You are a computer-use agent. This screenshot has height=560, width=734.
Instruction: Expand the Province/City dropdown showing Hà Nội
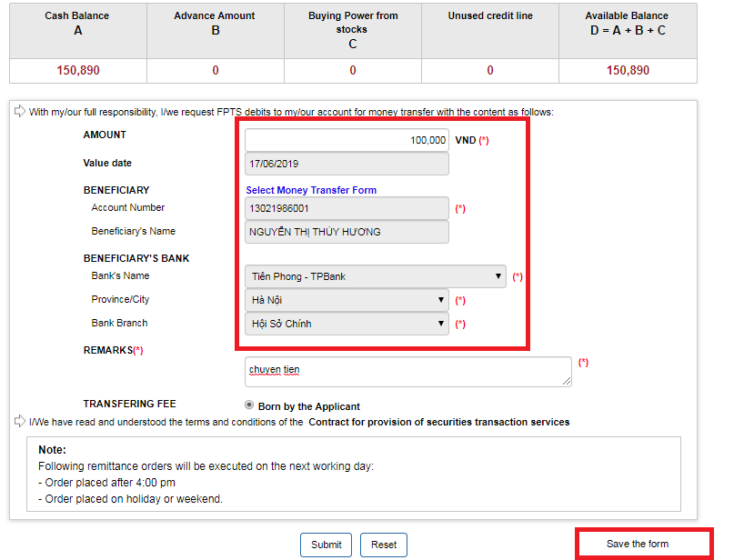point(347,300)
